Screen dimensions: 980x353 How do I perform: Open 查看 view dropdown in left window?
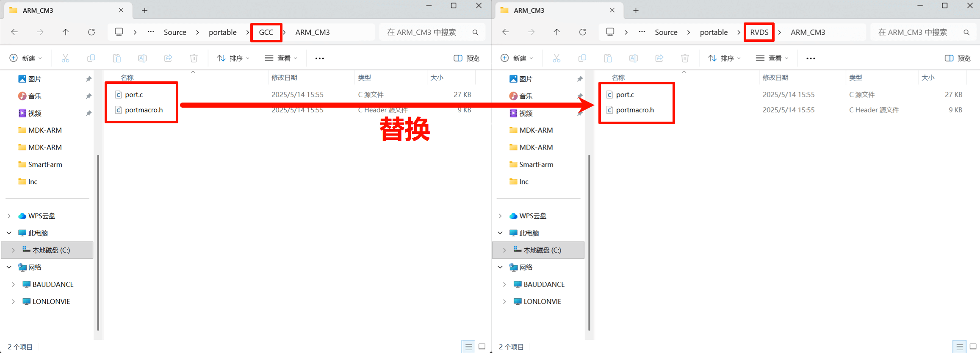[x=281, y=58]
